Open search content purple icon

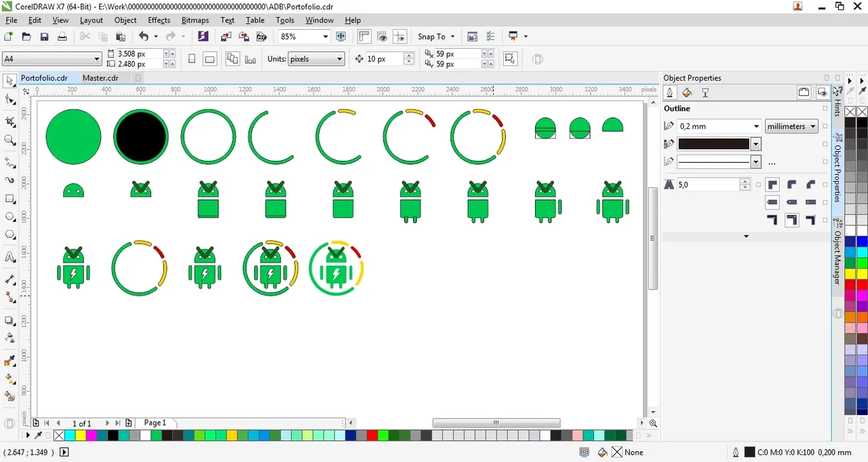[x=203, y=37]
